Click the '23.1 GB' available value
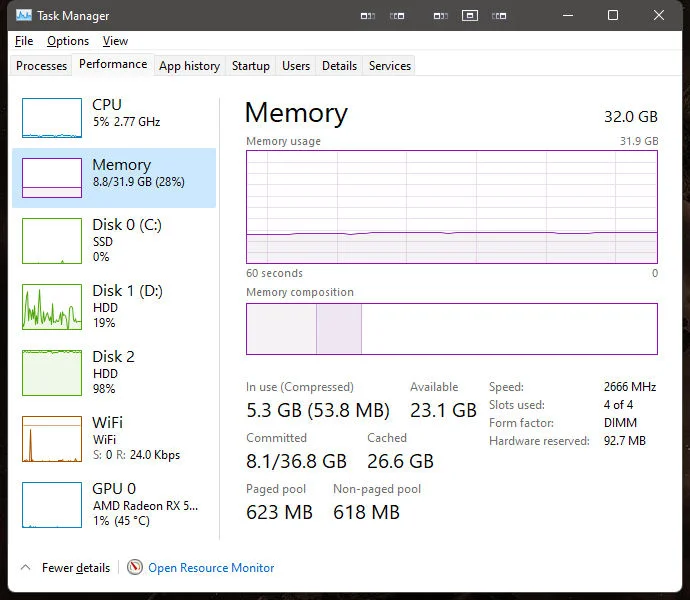The image size is (690, 600). pyautogui.click(x=444, y=410)
